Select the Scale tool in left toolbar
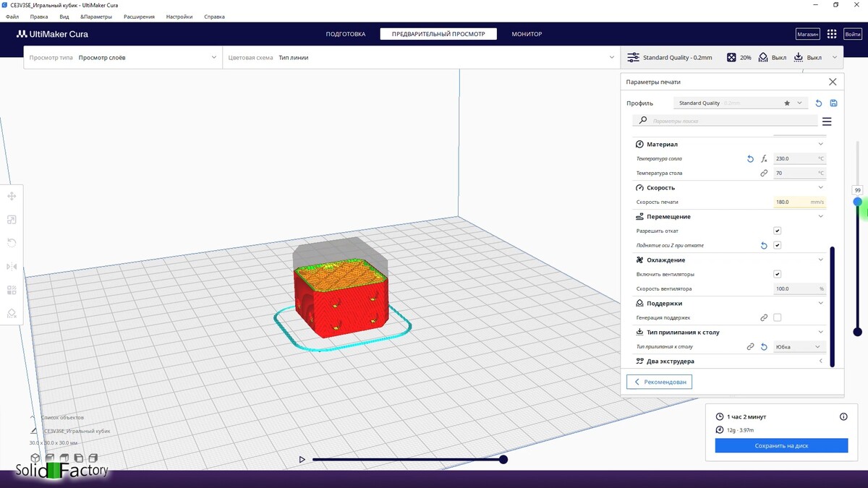868x488 pixels. 12,220
